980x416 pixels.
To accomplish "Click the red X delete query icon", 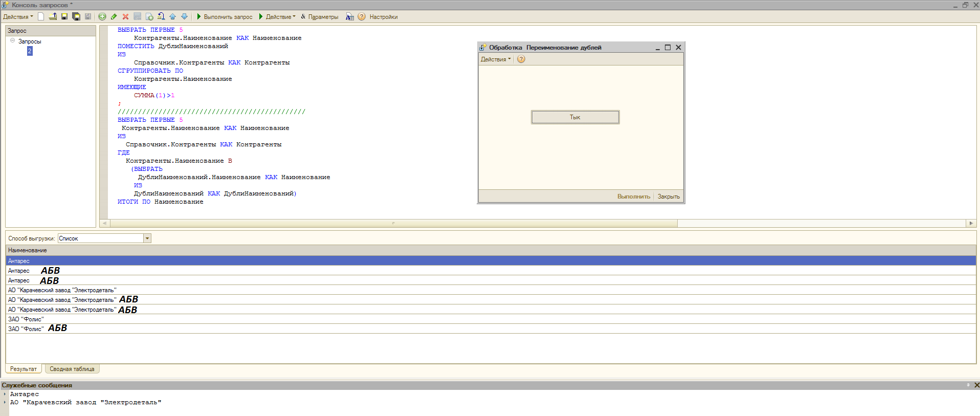I will [x=125, y=17].
